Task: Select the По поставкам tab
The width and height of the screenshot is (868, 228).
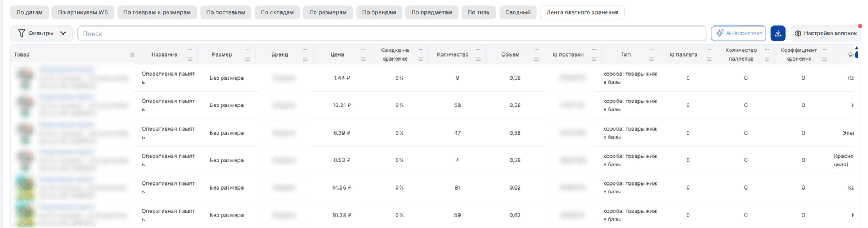Action: tap(225, 12)
